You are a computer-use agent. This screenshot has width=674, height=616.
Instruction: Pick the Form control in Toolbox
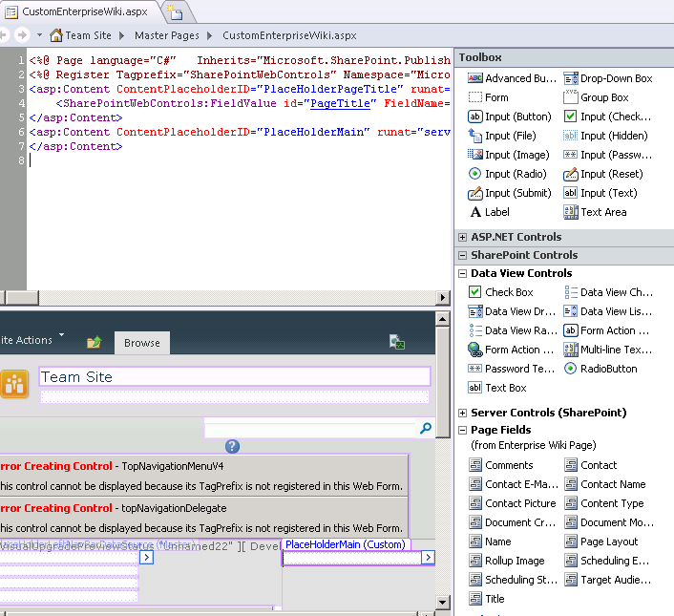click(488, 97)
